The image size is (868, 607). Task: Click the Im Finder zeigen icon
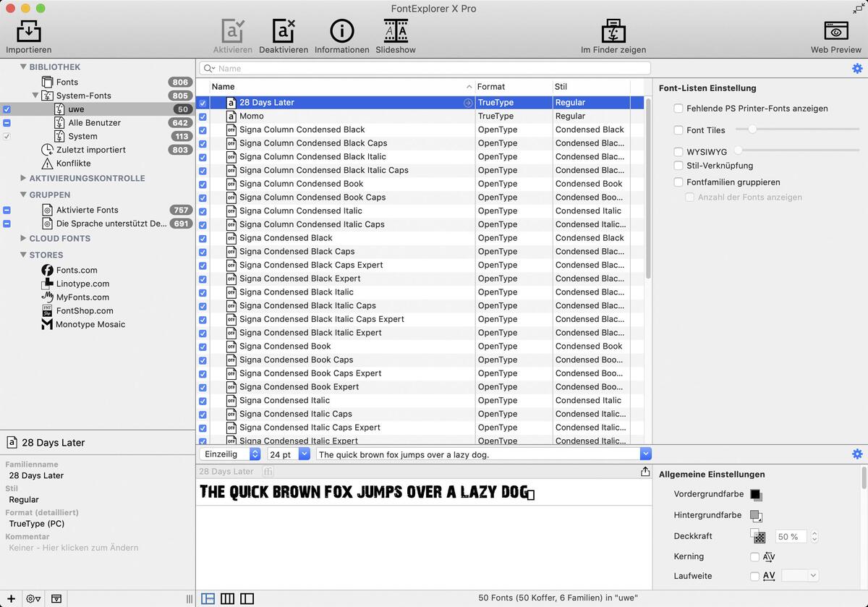point(613,32)
